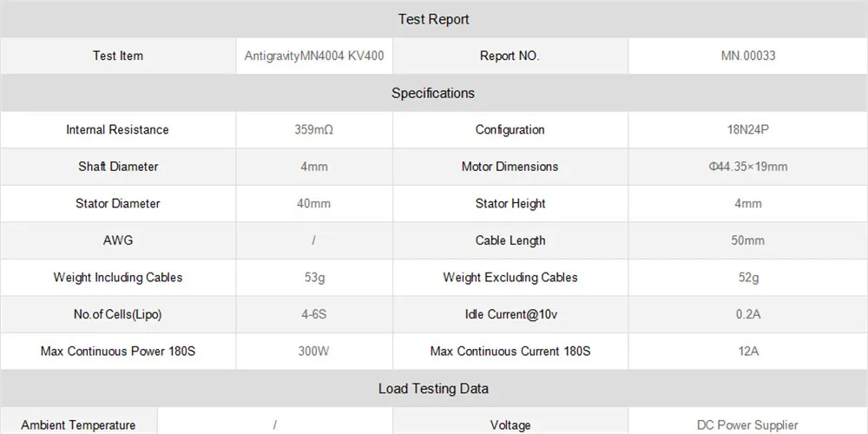
Task: Click the Shaft Diameter label
Action: pos(118,167)
